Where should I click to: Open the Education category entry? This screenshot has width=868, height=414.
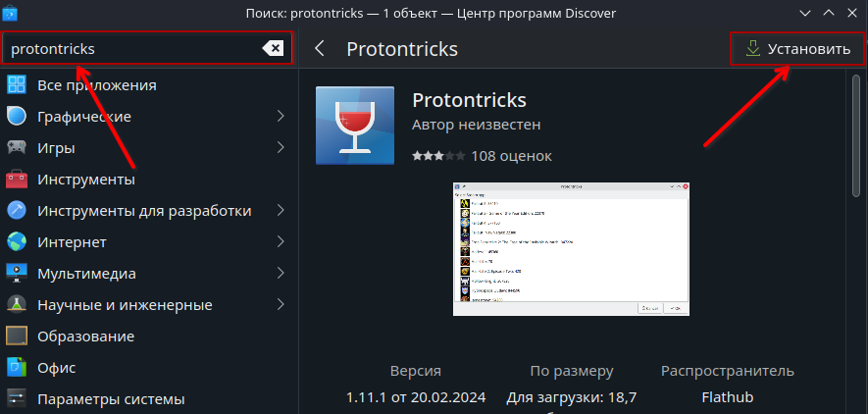point(85,336)
